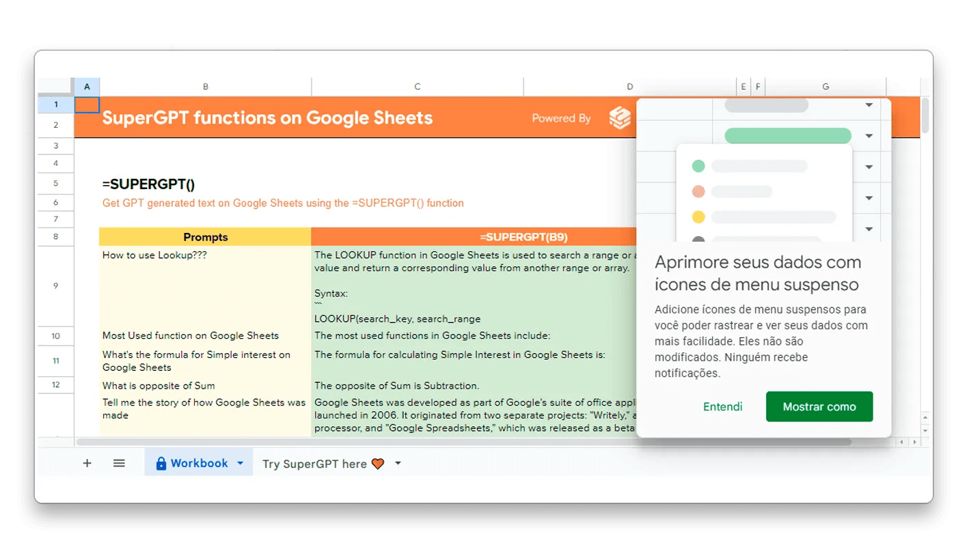
Task: Select column C header
Action: pyautogui.click(x=417, y=87)
